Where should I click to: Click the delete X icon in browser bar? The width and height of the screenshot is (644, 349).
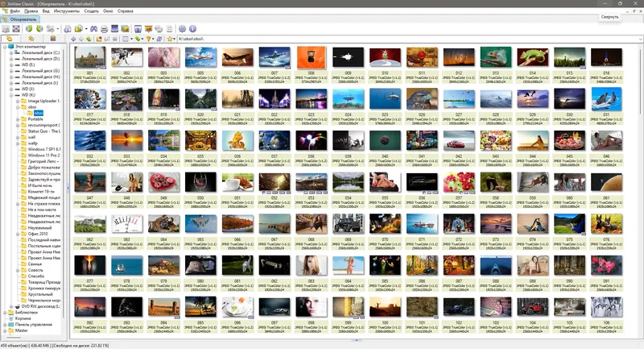coord(114,39)
